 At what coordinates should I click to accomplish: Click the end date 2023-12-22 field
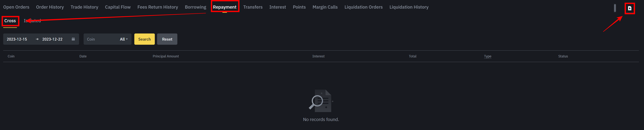pos(52,39)
